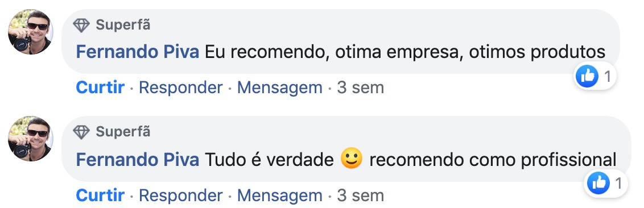
Task: Like the 'otima empresa' comment with Curtir
Action: [x=100, y=88]
